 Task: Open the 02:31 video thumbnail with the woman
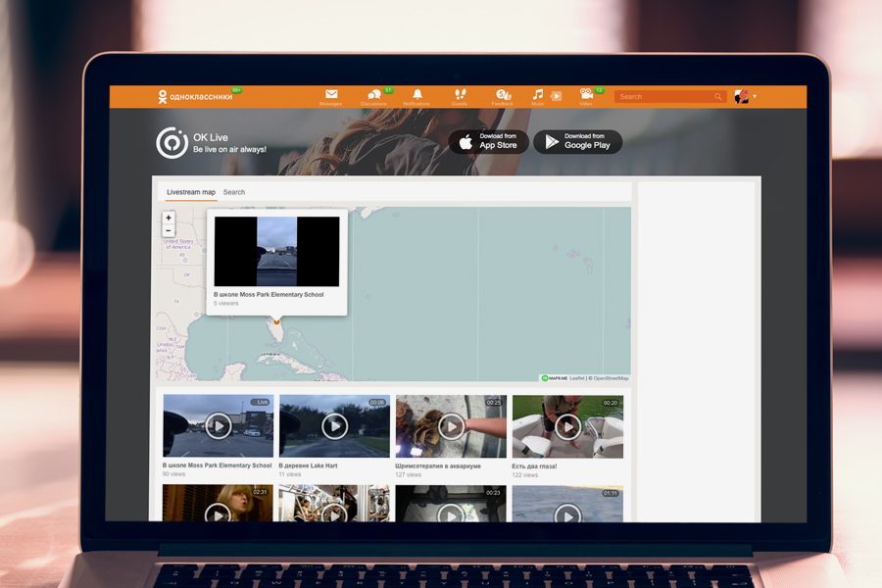coord(218,504)
